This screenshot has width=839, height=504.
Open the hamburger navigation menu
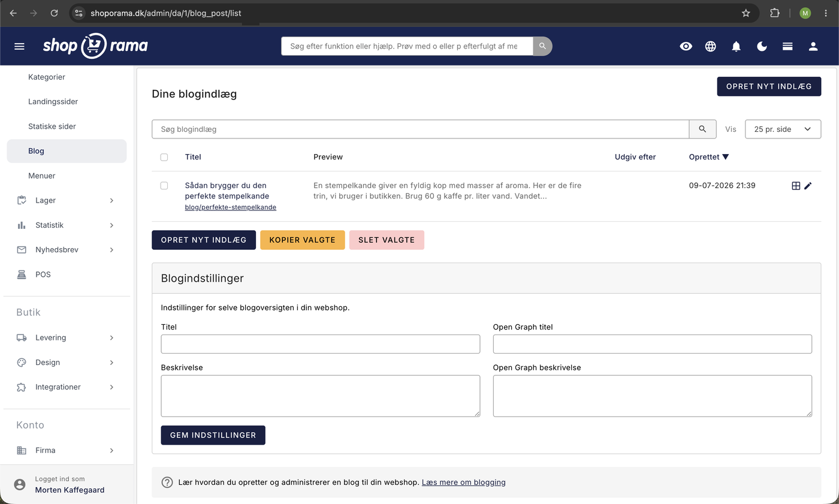(19, 46)
